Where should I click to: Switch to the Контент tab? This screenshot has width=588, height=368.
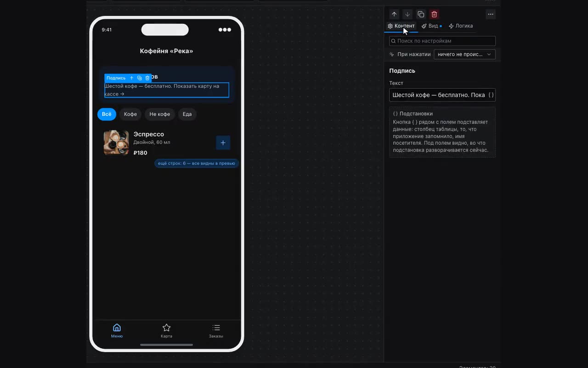coord(401,26)
